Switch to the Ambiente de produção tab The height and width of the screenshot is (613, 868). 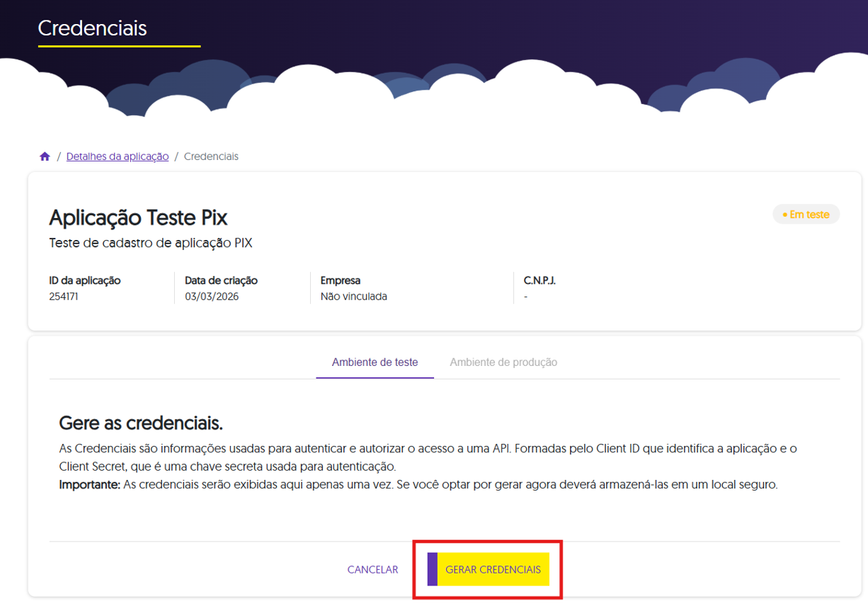pyautogui.click(x=503, y=362)
